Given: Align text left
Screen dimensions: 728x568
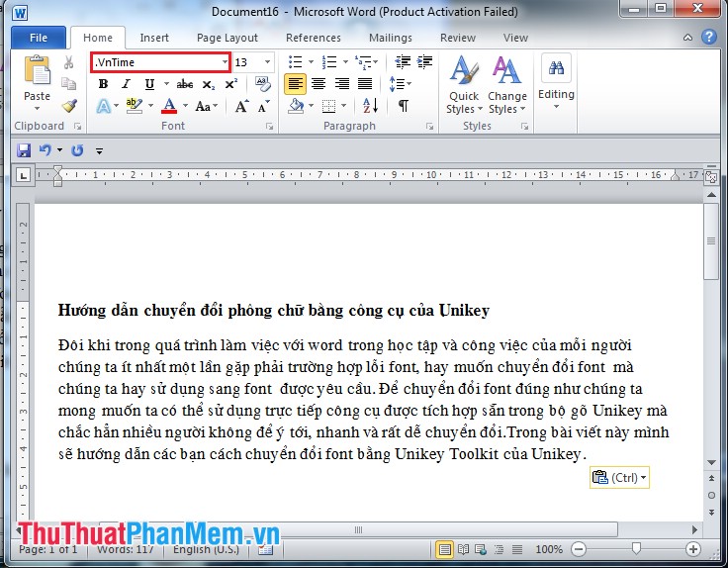Looking at the screenshot, I should point(296,84).
